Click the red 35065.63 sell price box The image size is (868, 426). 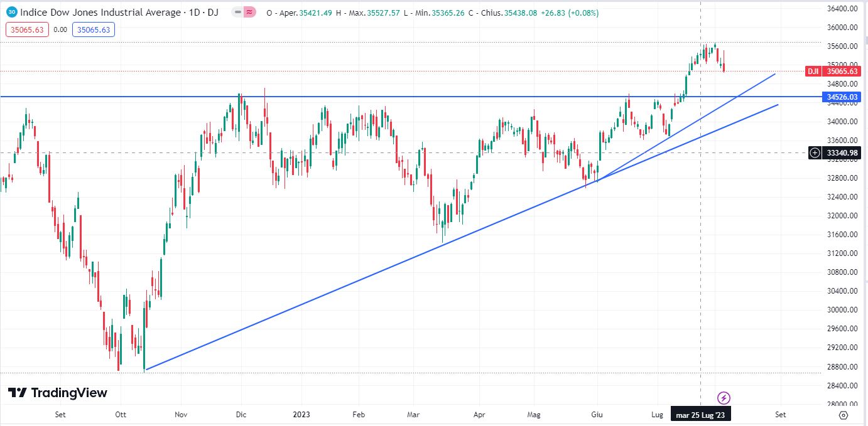27,29
